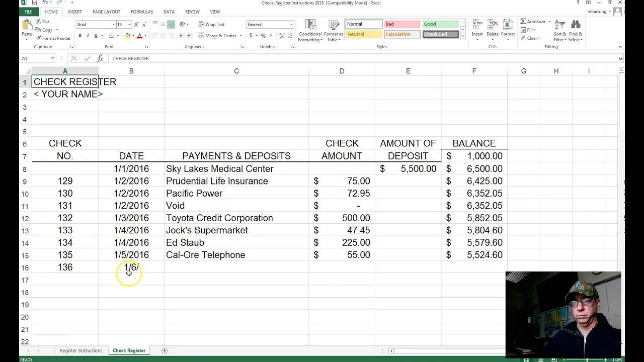Click the Accounting Number Format dollar icon
The image size is (644, 362).
[251, 36]
